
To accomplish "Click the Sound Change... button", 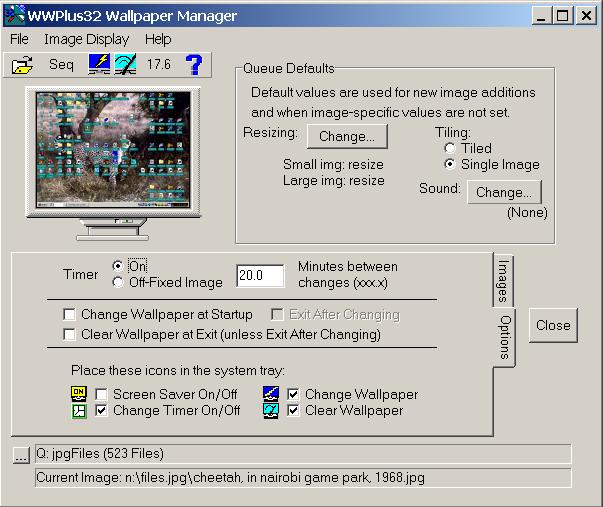I will (x=504, y=192).
